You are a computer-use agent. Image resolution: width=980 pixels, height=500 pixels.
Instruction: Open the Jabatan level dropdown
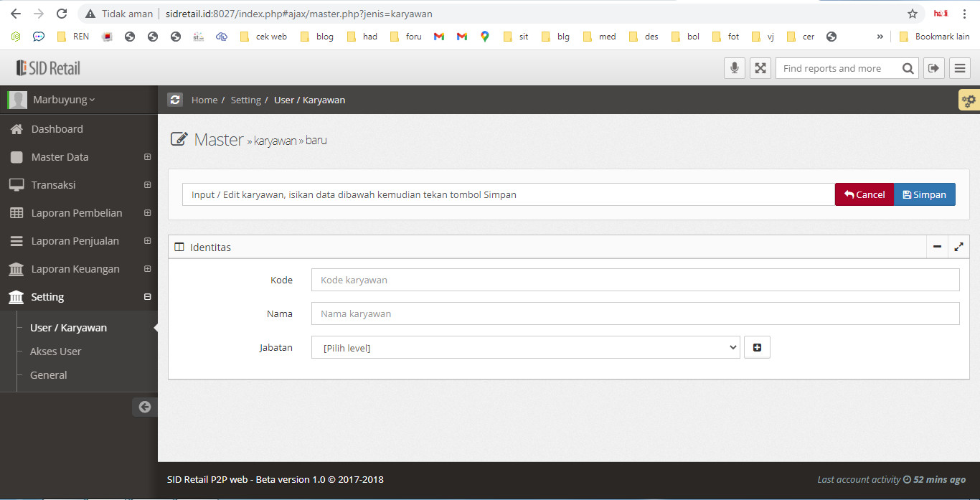[x=525, y=348]
